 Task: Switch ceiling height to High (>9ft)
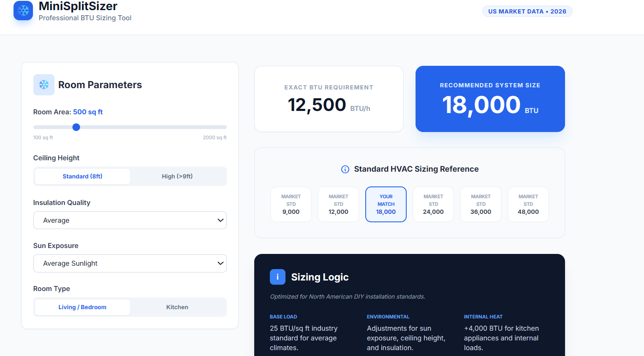[177, 176]
